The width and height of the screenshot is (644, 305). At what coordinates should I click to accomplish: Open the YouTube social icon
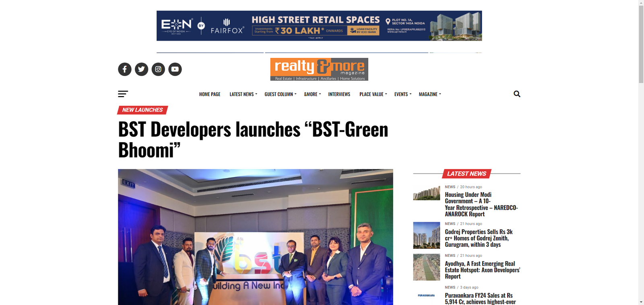(x=175, y=69)
